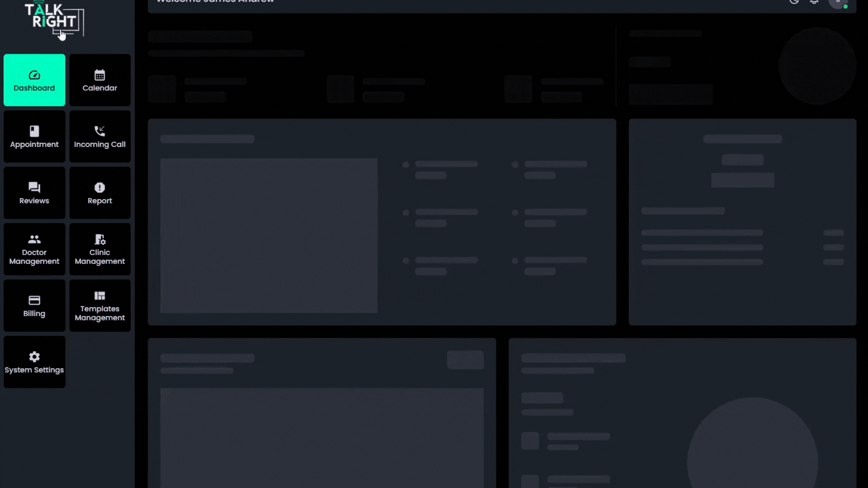868x488 pixels.
Task: Open the user profile avatar menu
Action: pyautogui.click(x=838, y=2)
